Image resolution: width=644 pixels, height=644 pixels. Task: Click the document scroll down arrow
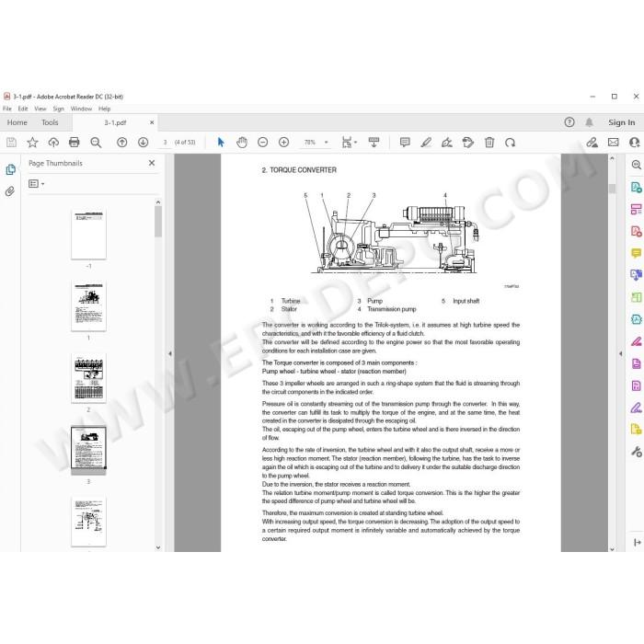[612, 548]
